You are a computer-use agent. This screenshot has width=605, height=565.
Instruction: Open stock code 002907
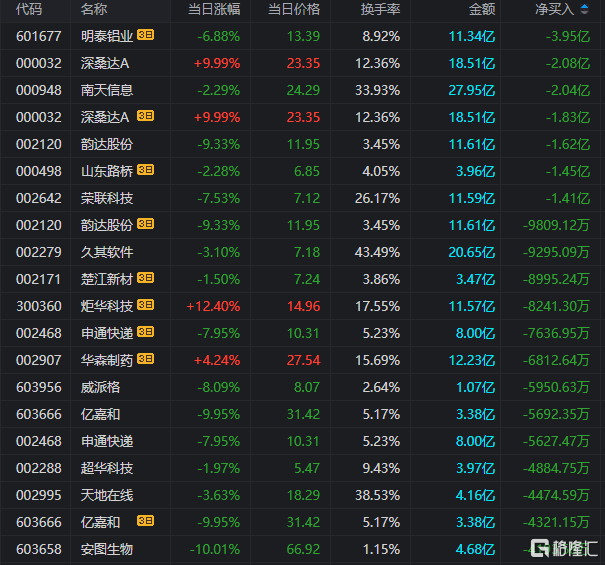click(39, 360)
